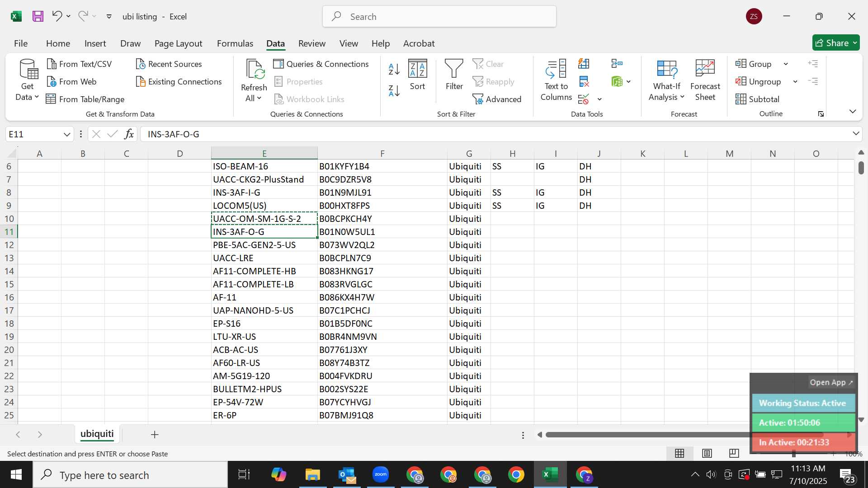
Task: Click the Remove Duplicates icon
Action: pyautogui.click(x=584, y=82)
